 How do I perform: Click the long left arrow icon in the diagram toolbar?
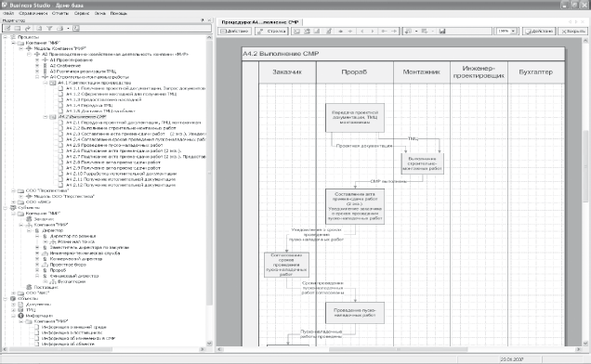[384, 32]
